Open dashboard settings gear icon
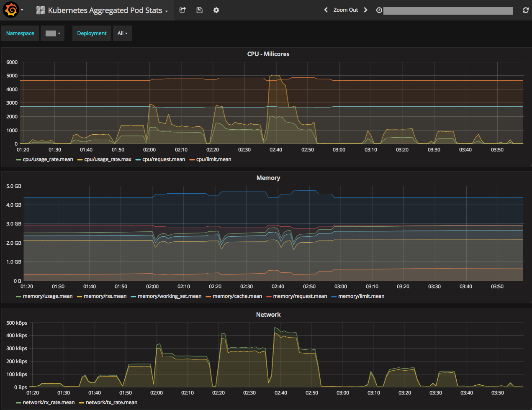The height and width of the screenshot is (410, 532). (x=216, y=10)
